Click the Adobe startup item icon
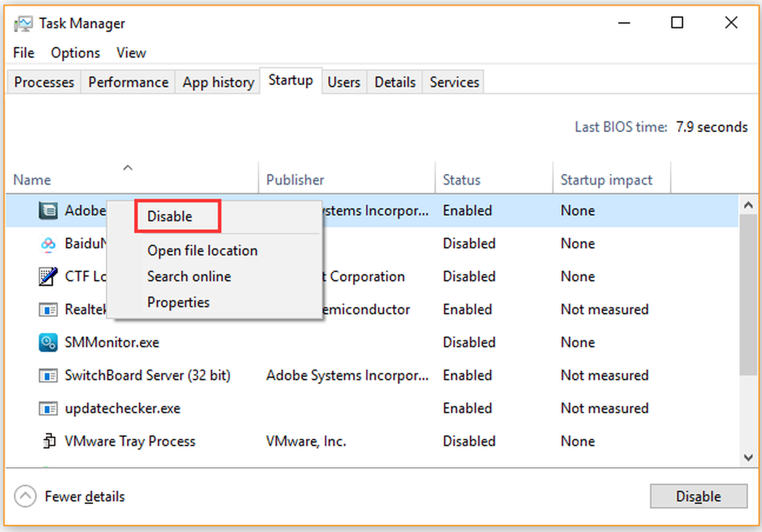 (48, 211)
